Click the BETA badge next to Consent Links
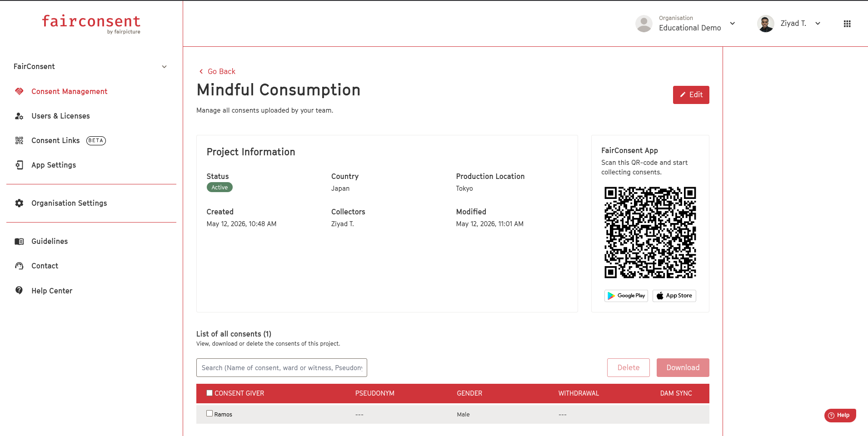868x436 pixels. point(96,140)
